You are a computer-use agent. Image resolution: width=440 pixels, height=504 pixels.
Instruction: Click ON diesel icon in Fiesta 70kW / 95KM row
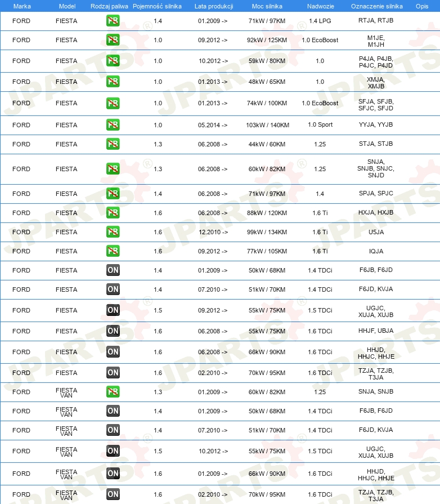[113, 373]
